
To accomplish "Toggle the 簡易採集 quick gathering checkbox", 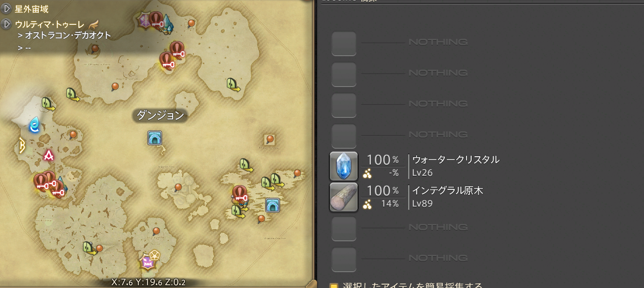I will coord(333,286).
